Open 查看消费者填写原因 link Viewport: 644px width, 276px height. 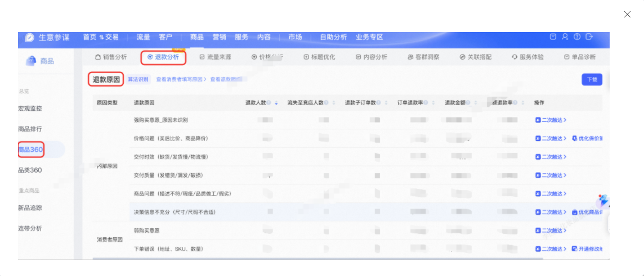181,80
